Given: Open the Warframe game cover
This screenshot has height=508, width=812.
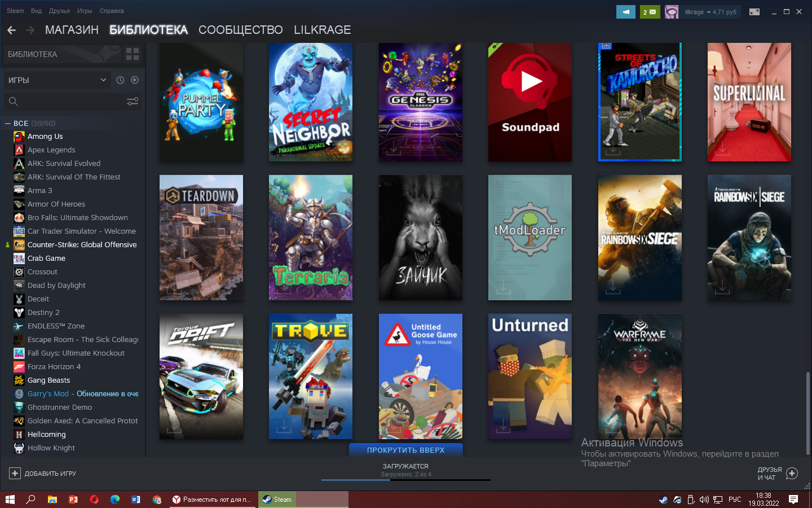Looking at the screenshot, I should point(640,376).
